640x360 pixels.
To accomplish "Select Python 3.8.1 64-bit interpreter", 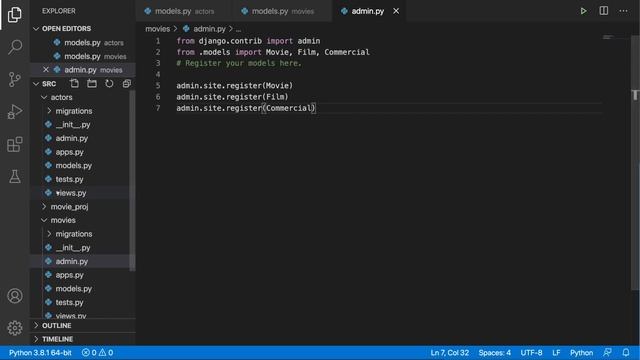I will click(x=40, y=353).
